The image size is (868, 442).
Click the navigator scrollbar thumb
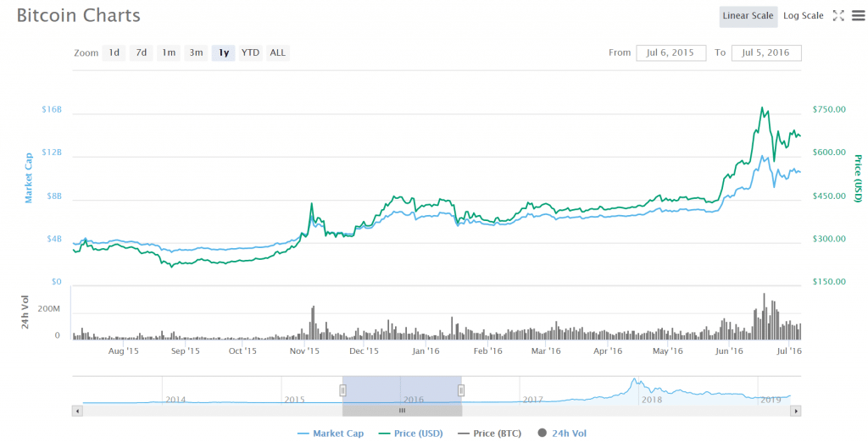point(402,411)
